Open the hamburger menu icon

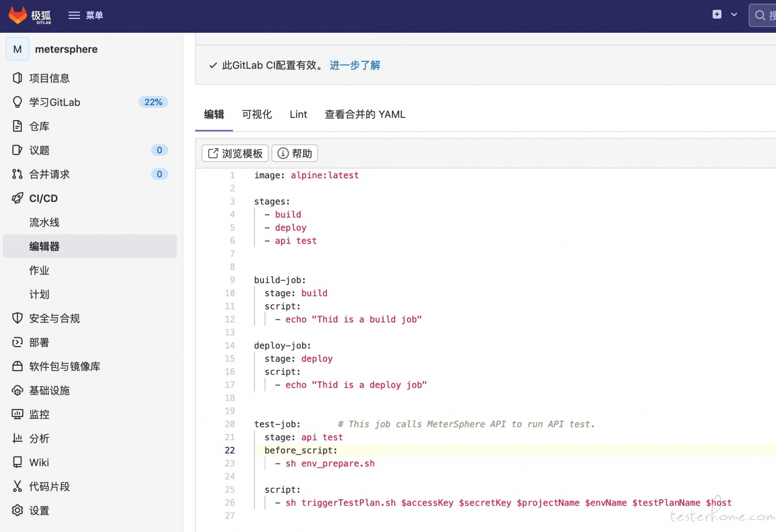[x=74, y=15]
